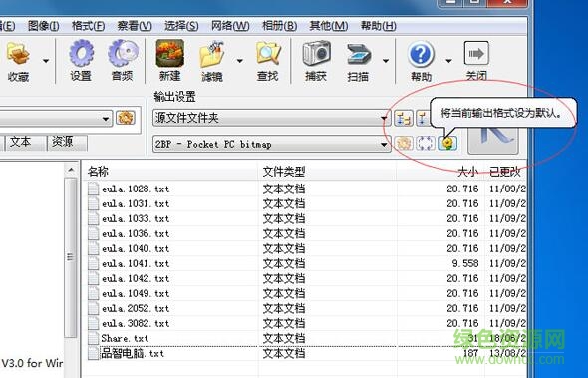Click the 关闭 close arrow toolbar icon
The height and width of the screenshot is (378, 588).
point(476,61)
